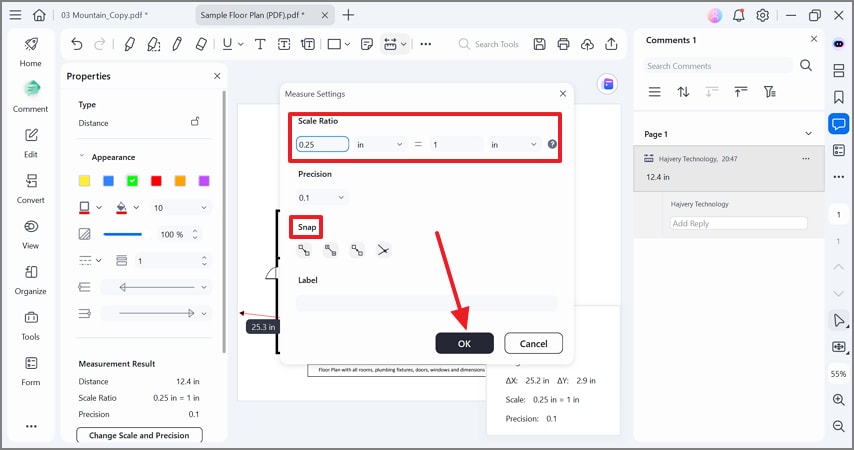Open Precision 0.1 dropdown in dialog
The height and width of the screenshot is (450, 854).
click(321, 197)
